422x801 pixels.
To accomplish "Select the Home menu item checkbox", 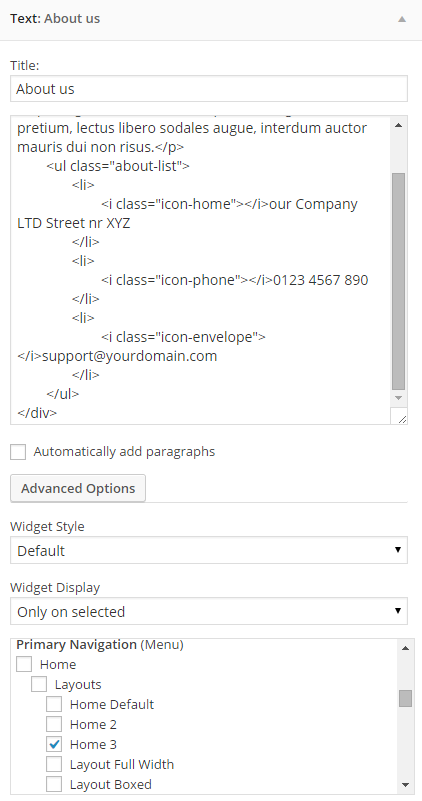I will [24, 665].
